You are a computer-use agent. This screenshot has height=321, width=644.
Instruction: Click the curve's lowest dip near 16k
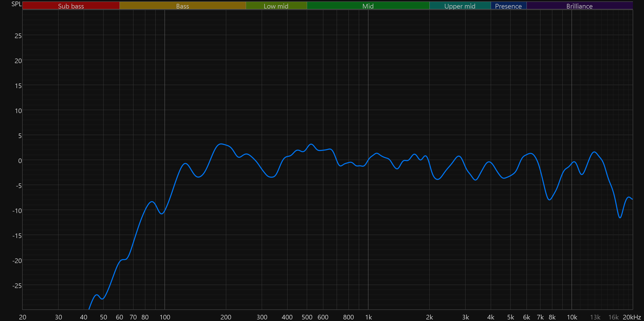tap(620, 218)
